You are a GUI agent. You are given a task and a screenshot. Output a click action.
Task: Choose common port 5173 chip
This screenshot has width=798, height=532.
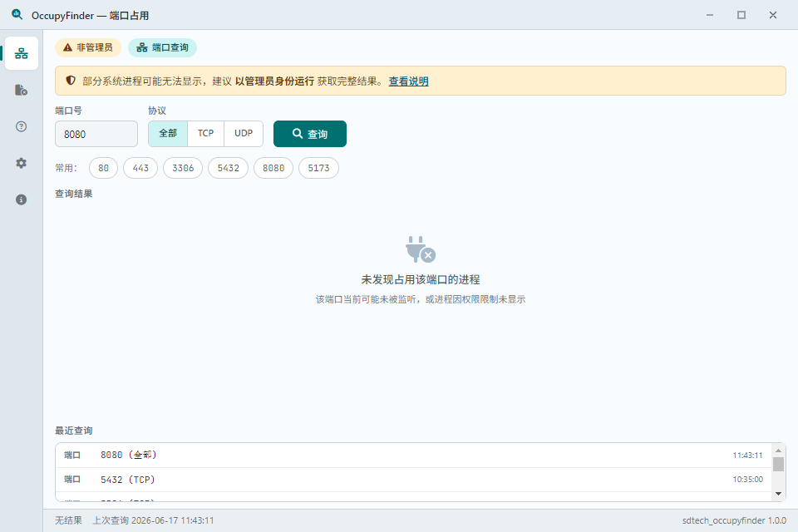(x=318, y=168)
